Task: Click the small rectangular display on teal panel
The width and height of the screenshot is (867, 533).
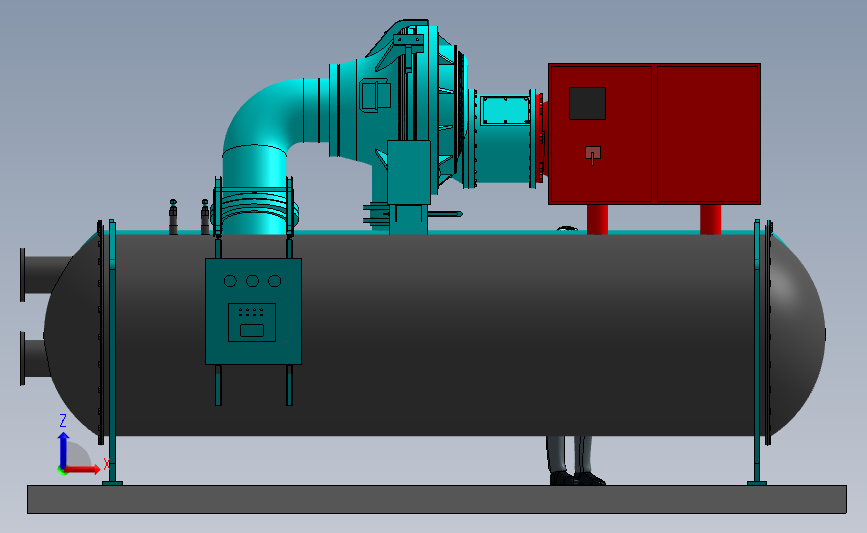Action: click(x=252, y=331)
